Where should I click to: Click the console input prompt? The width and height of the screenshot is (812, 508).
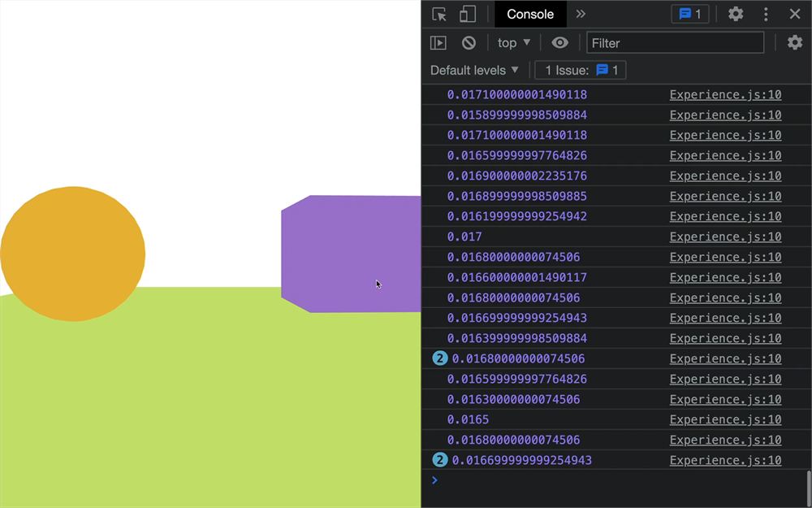coord(616,480)
